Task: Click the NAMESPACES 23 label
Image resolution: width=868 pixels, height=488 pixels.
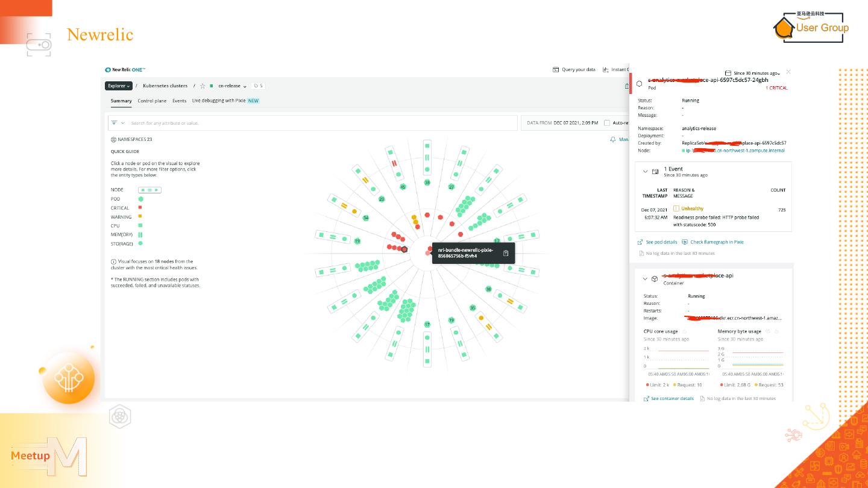Action: click(x=135, y=140)
